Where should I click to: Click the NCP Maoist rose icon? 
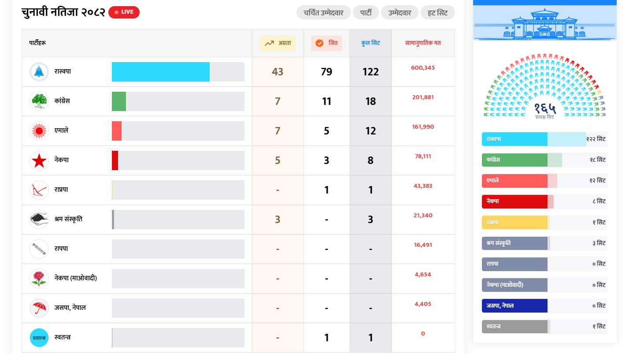click(x=39, y=279)
